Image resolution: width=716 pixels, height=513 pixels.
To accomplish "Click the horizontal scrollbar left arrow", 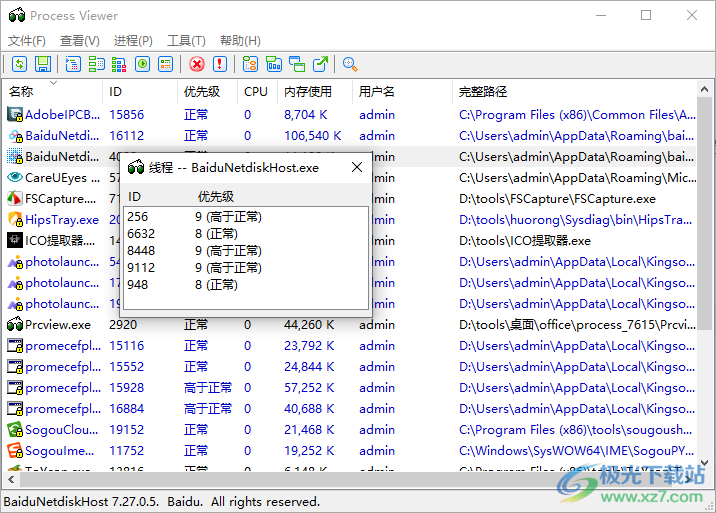I will point(11,479).
